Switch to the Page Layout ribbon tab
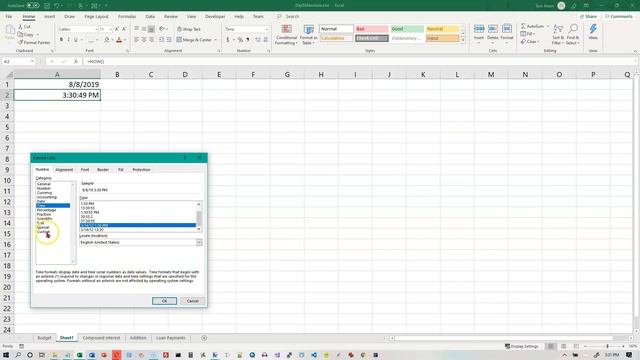Viewport: 640px width, 360px height. pyautogui.click(x=96, y=16)
